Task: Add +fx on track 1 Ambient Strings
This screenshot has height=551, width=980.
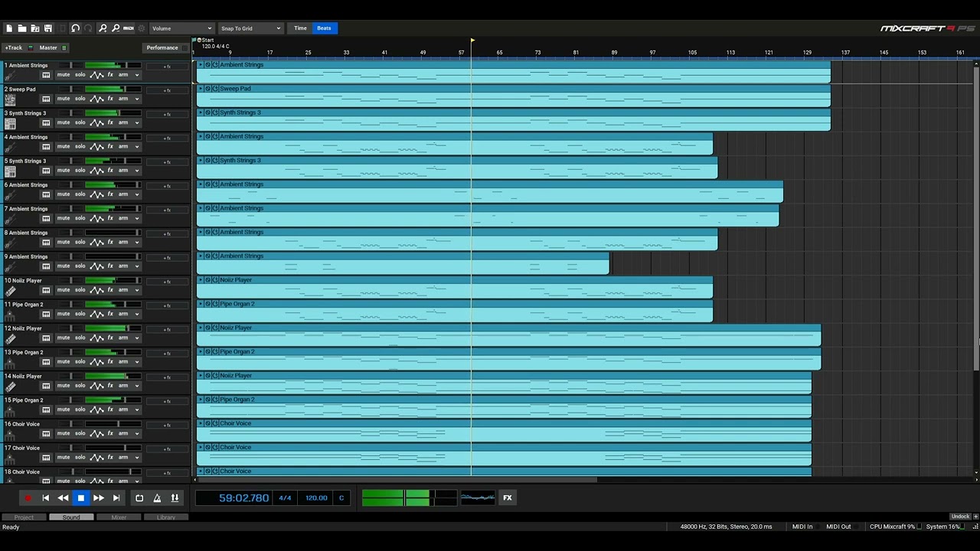Action: 167,67
